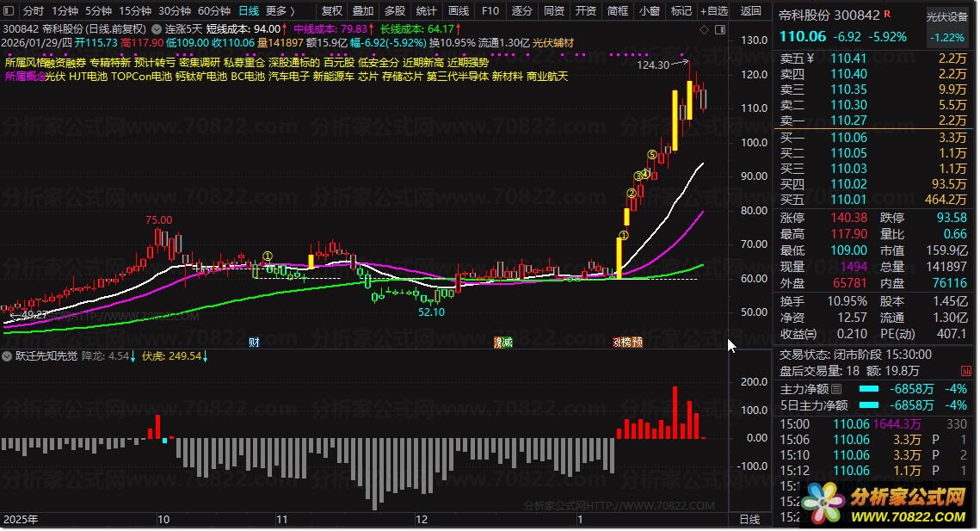Click the month 12 marker on the timeline
Image resolution: width=980 pixels, height=531 pixels.
point(422,519)
